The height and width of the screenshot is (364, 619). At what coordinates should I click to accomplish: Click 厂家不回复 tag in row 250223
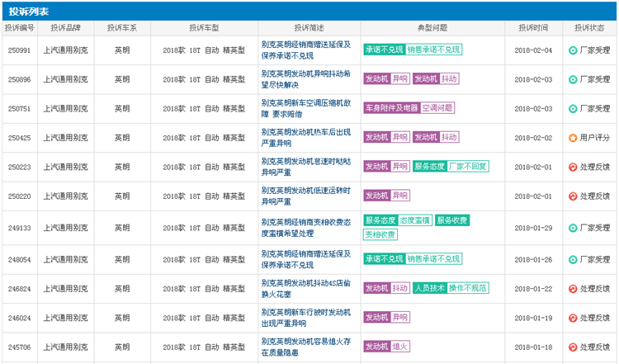point(468,166)
